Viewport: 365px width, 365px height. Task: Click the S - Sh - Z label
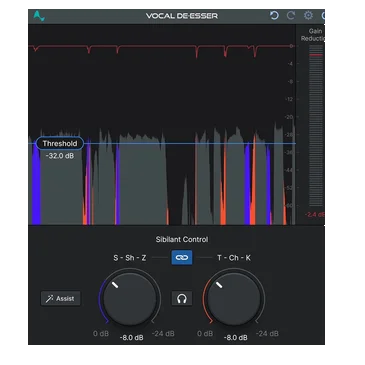point(130,258)
